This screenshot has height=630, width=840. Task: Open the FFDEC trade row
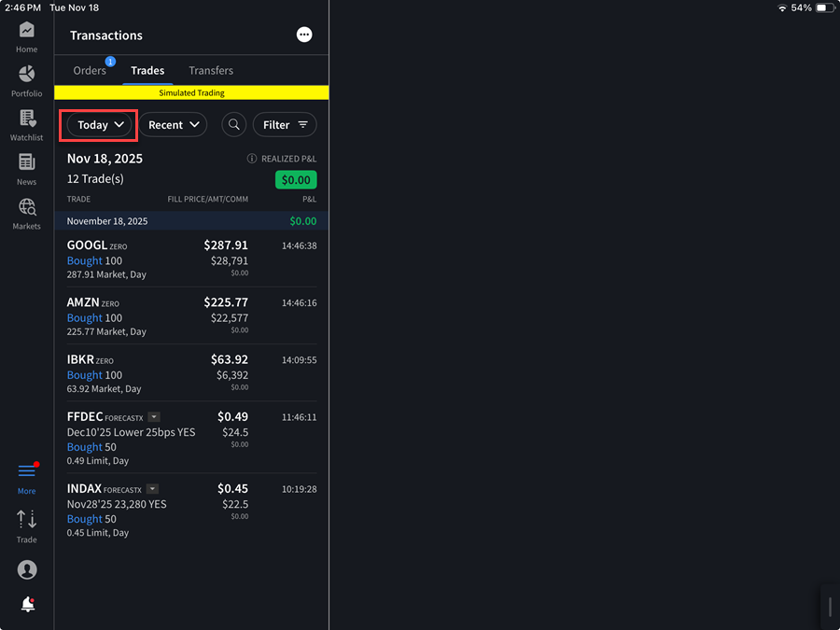click(x=191, y=438)
